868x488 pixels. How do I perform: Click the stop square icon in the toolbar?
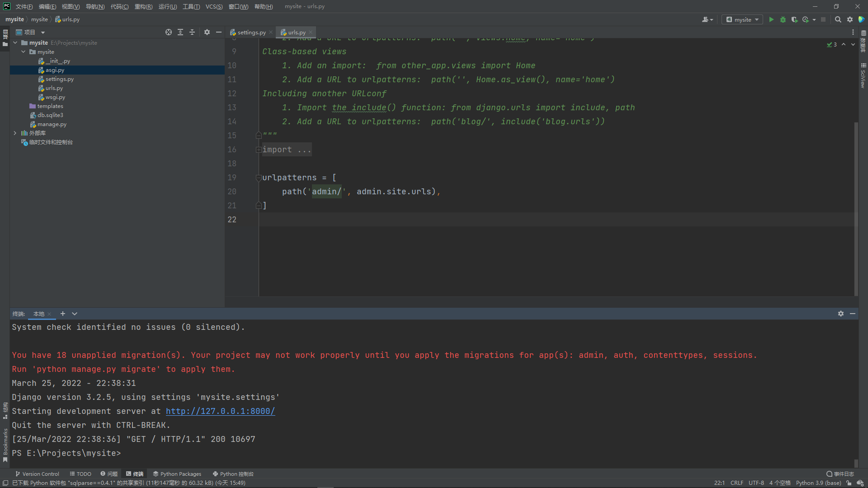click(823, 19)
